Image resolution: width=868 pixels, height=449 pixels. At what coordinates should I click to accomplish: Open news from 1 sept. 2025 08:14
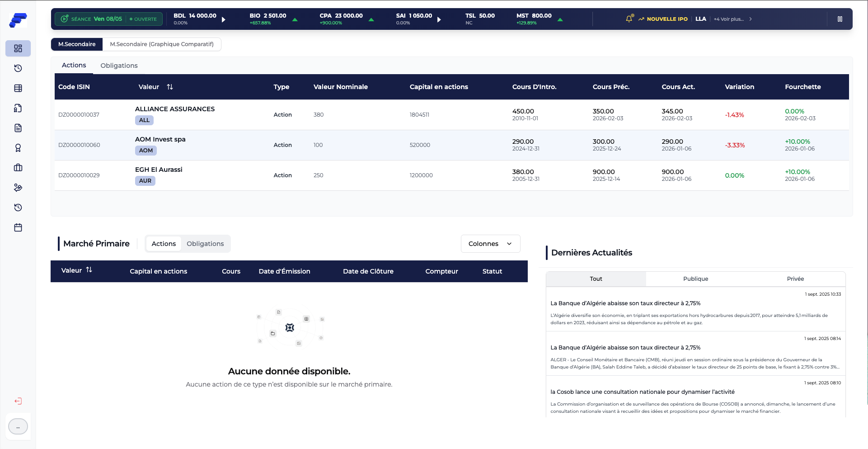pyautogui.click(x=696, y=354)
